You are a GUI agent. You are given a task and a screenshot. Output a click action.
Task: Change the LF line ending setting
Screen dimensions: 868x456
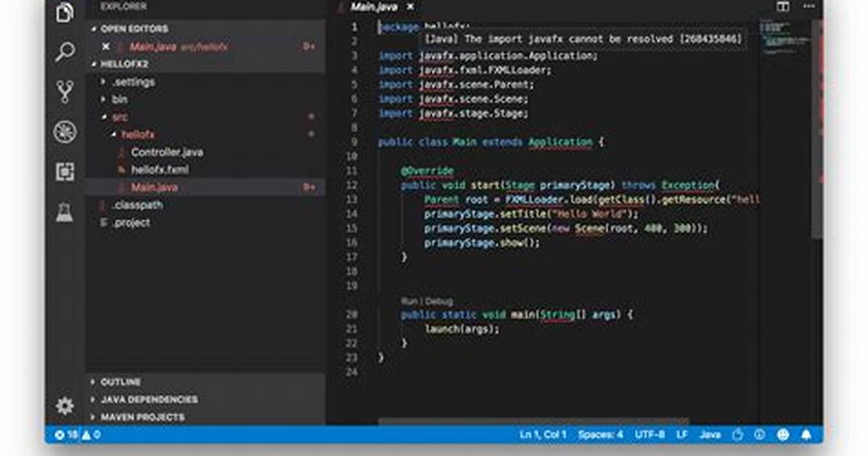tap(681, 435)
